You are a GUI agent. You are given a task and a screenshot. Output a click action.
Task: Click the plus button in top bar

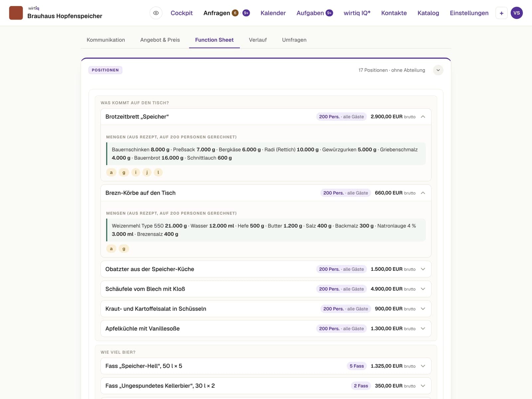point(501,13)
